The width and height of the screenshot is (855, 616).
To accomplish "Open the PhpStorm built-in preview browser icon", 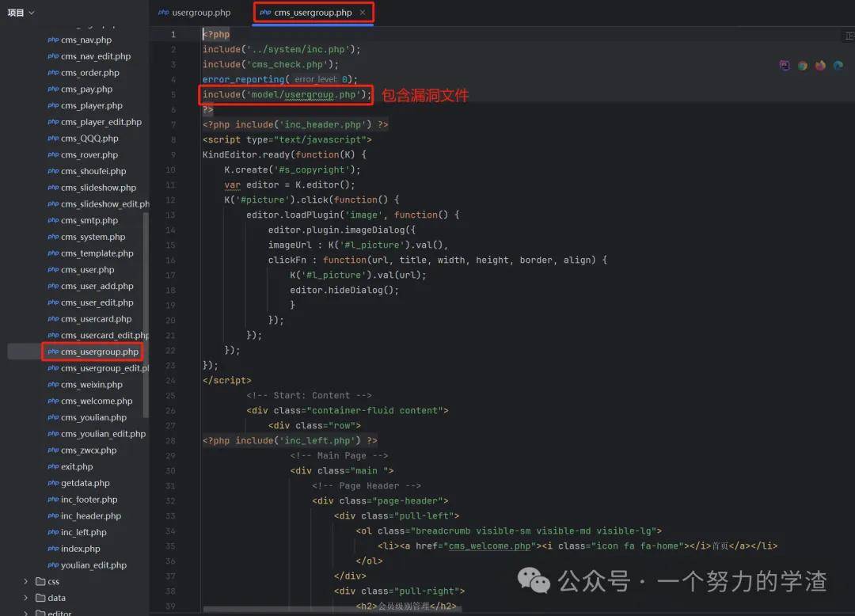I will point(785,66).
